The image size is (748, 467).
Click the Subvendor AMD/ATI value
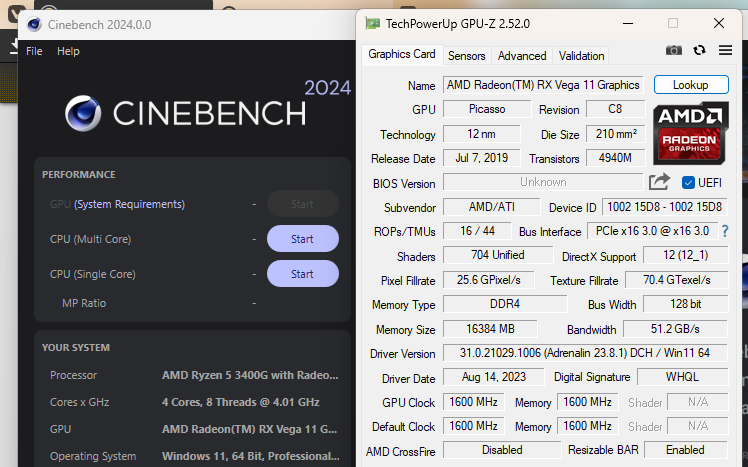(x=491, y=207)
